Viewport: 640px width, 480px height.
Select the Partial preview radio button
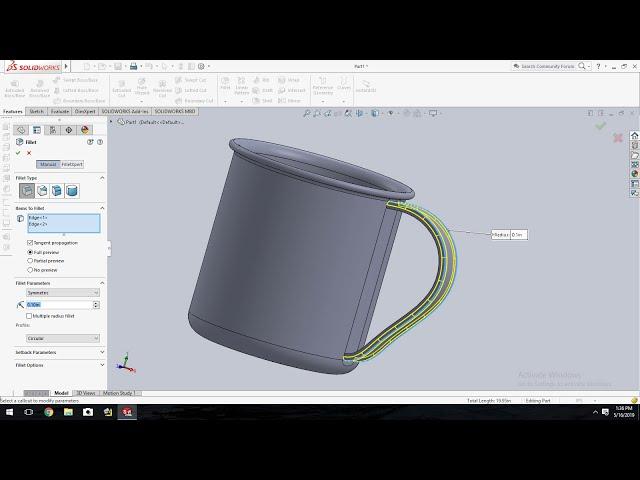30,261
